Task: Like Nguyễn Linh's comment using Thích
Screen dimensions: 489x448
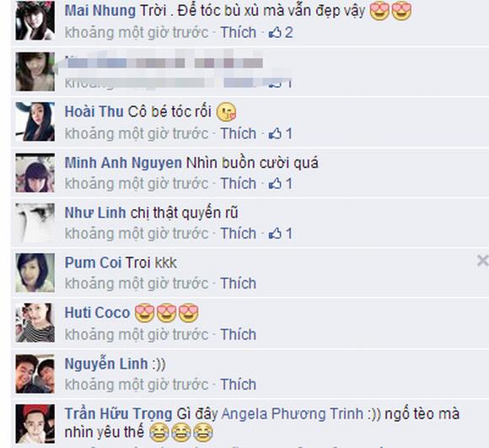Action: coord(239,385)
